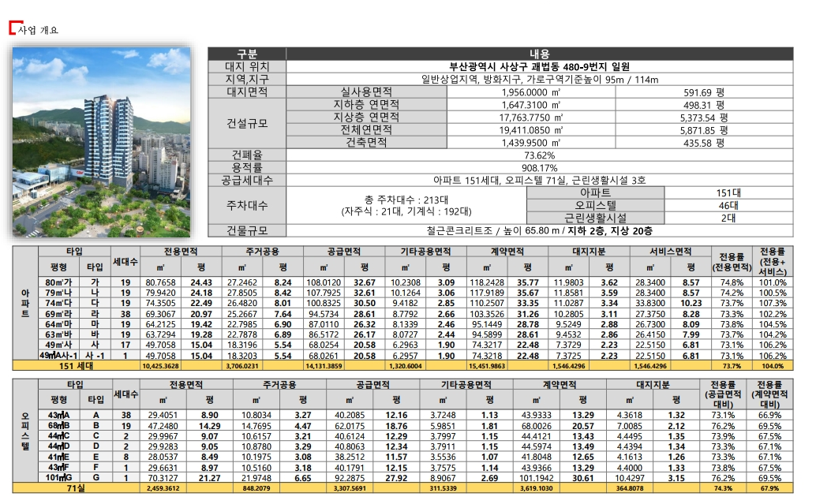Select the '68㎡B' officetel type label
The image size is (816, 504).
click(x=59, y=425)
